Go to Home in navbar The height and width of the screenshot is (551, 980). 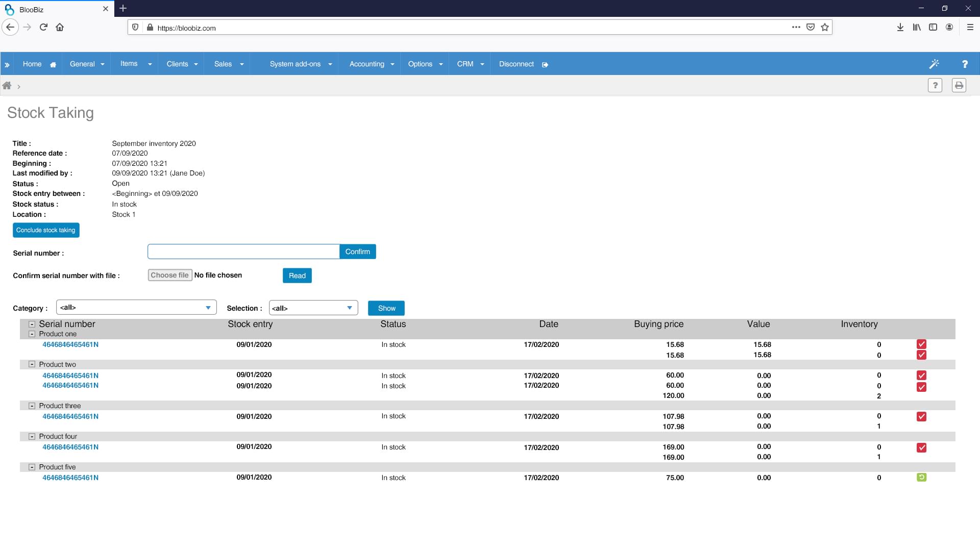click(39, 64)
